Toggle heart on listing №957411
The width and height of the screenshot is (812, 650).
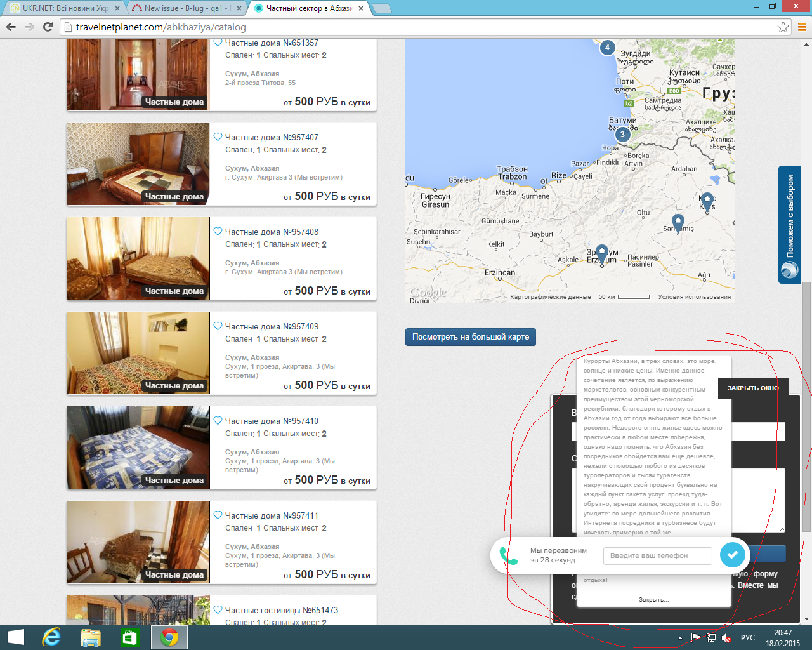tap(218, 515)
